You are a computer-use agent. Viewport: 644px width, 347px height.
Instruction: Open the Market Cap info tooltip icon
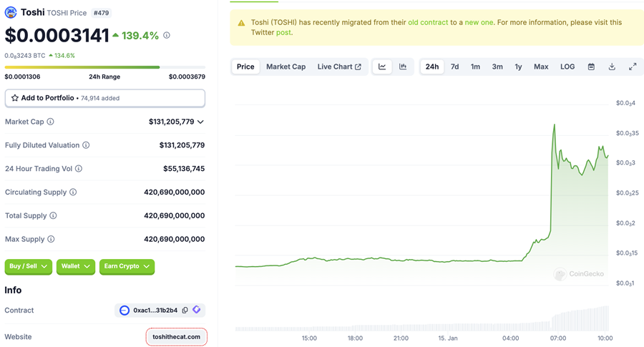50,122
